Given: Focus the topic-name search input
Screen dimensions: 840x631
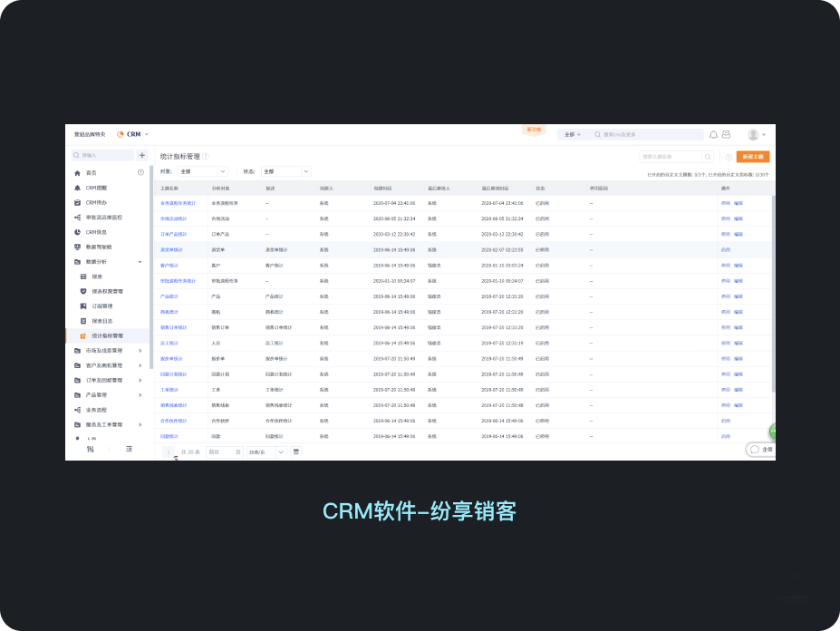Looking at the screenshot, I should [x=671, y=157].
